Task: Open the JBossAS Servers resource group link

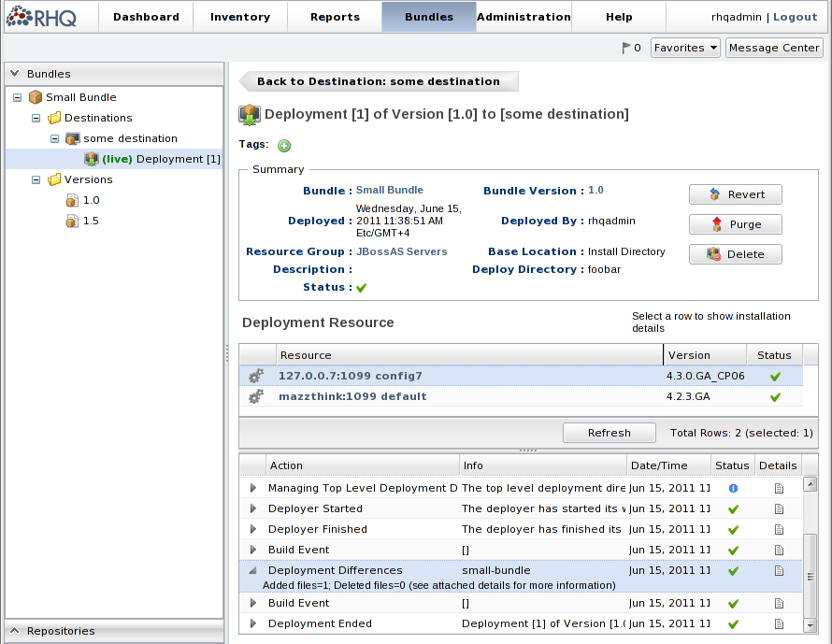Action: point(402,251)
